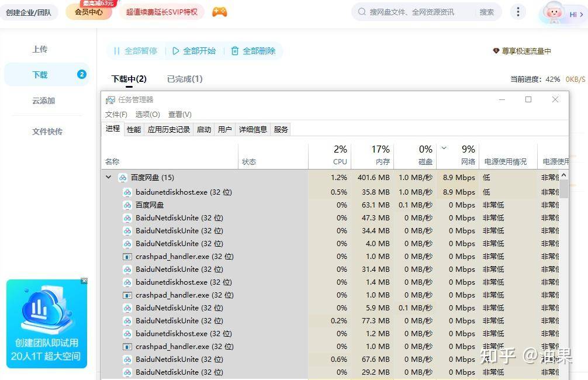Select the memory value 401.6 MB

(373, 178)
